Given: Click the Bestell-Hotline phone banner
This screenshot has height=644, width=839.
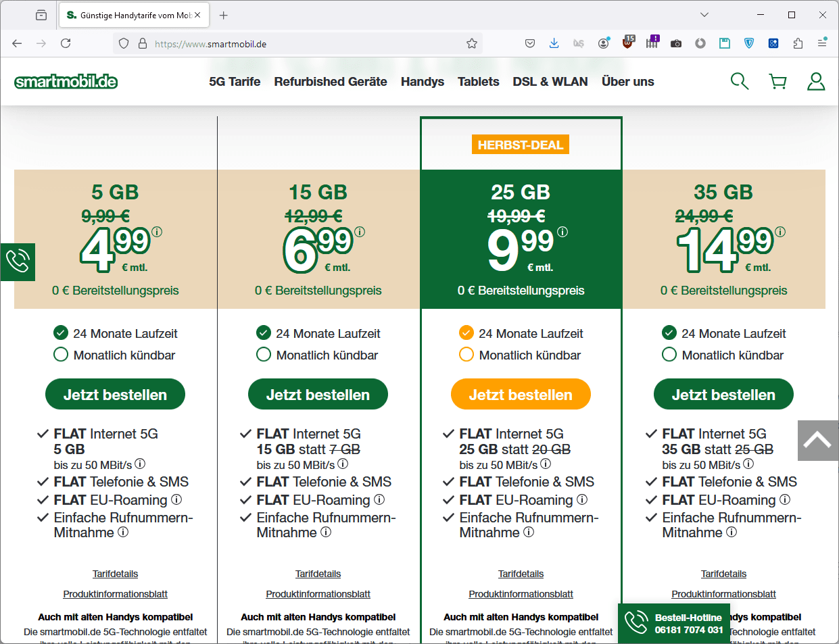Looking at the screenshot, I should (673, 623).
